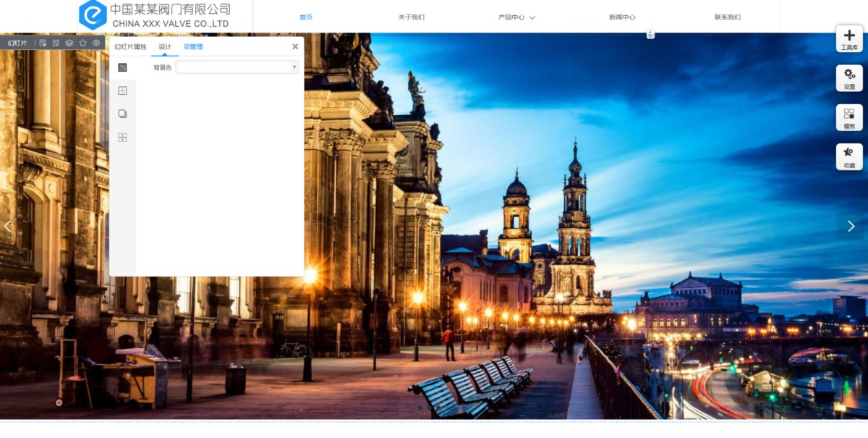Click the resize handle icon below navigation
This screenshot has width=868, height=438.
coord(650,34)
